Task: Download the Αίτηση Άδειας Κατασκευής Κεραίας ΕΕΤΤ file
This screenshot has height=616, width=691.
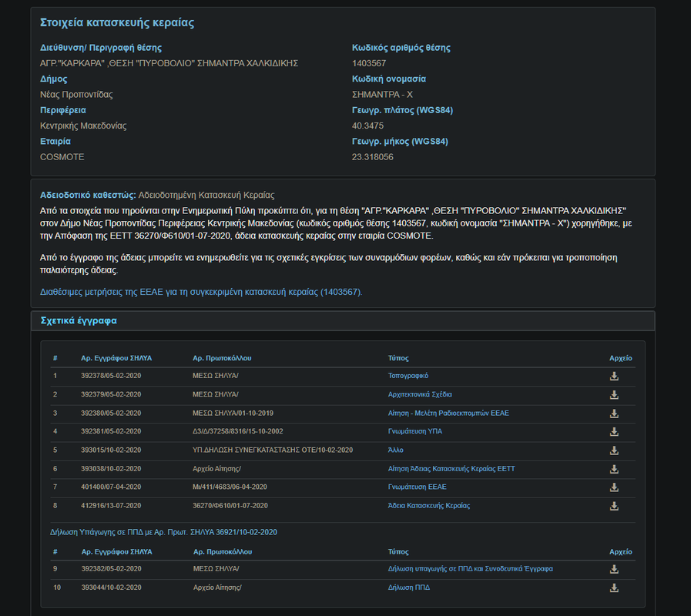Action: [614, 469]
